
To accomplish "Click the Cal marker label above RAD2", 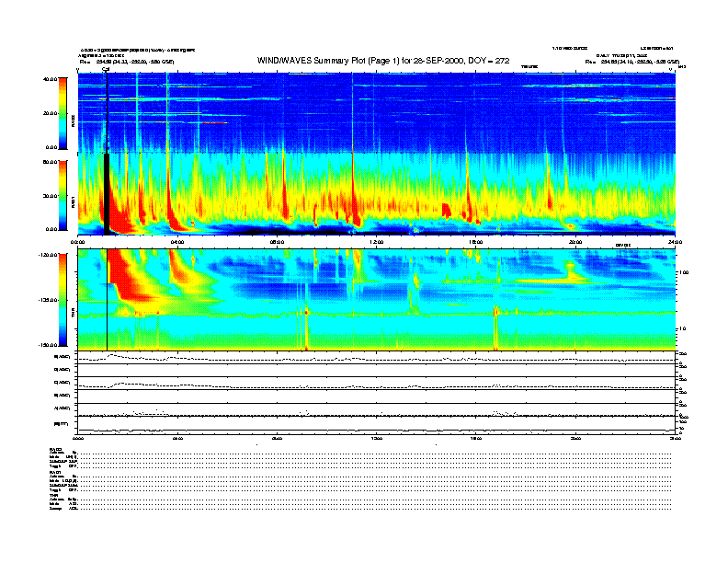I will coord(106,69).
